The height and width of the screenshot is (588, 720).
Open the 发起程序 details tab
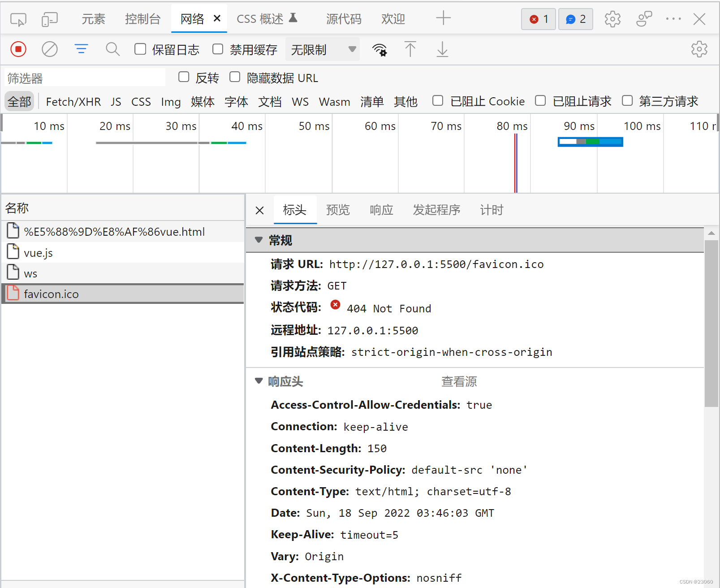(x=436, y=210)
